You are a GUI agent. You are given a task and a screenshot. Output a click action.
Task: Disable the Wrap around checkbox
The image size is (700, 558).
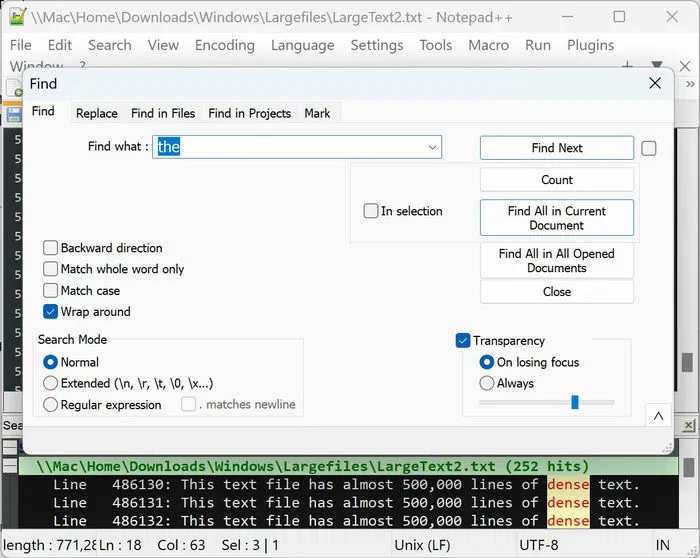pyautogui.click(x=51, y=312)
